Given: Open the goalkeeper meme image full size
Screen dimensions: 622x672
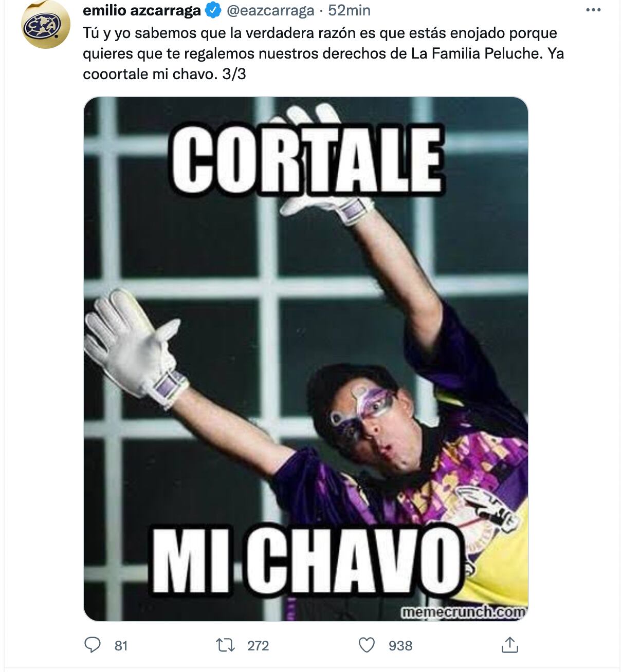Looking at the screenshot, I should pos(306,359).
